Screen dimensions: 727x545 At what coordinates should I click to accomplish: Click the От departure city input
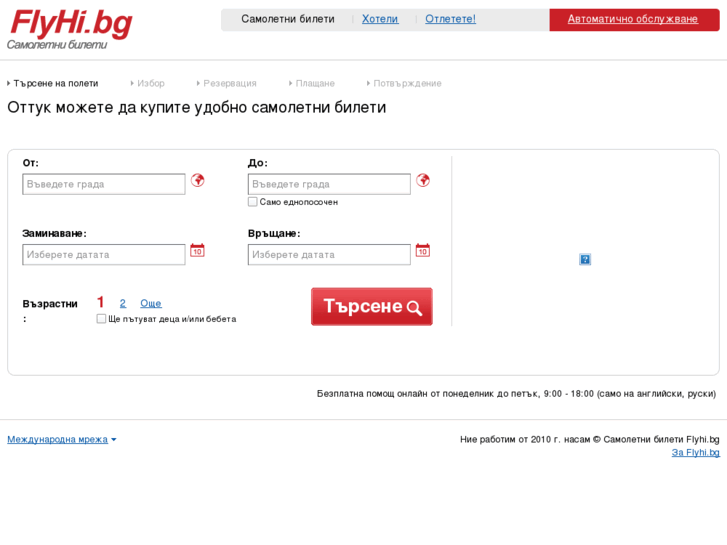104,184
